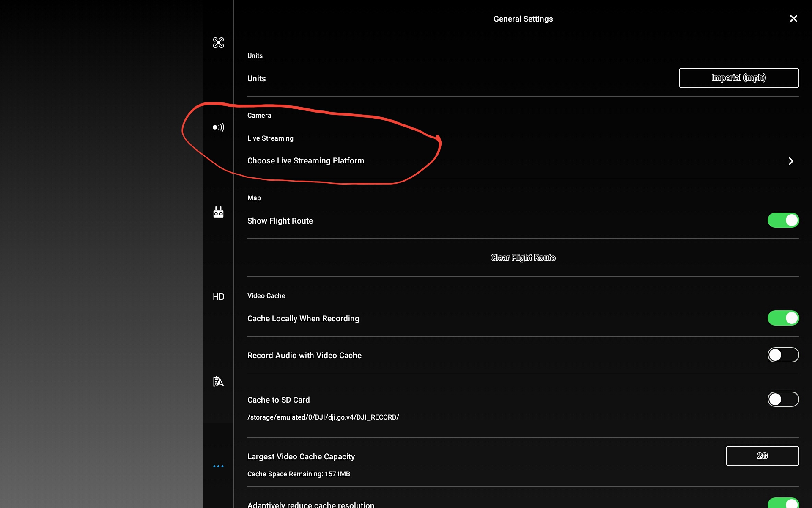Toggle Adaptively reduce cache resolution switch
The width and height of the screenshot is (812, 508).
pos(783,503)
